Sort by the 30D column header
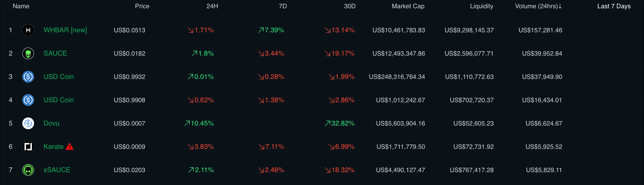The width and height of the screenshot is (644, 185). coord(349,6)
